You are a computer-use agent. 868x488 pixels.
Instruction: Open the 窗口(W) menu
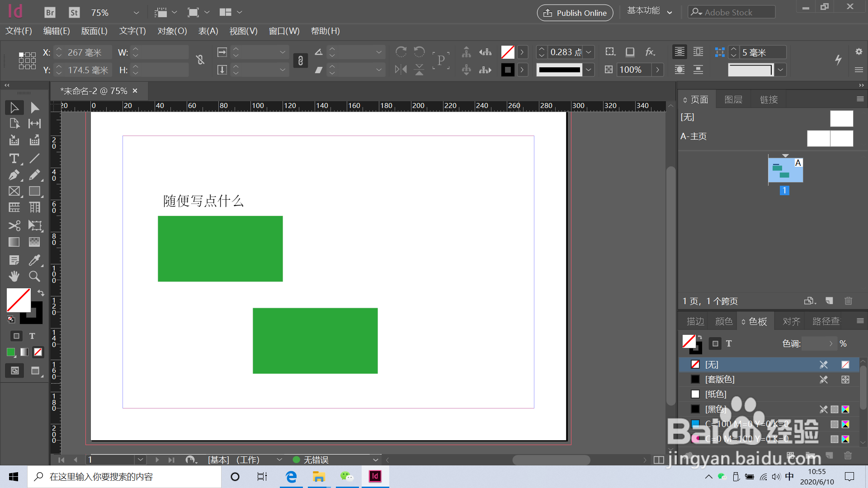[x=284, y=31]
